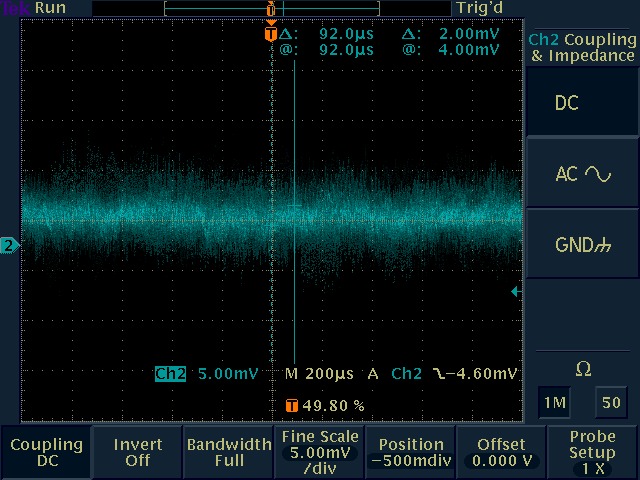
Task: Click the Ch2 ground reference marker
Action: click(10, 246)
